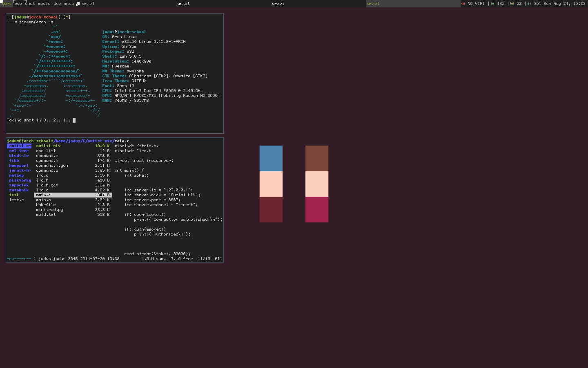Click the 'OS: Arch Linux' line in screenfetch

(x=119, y=37)
